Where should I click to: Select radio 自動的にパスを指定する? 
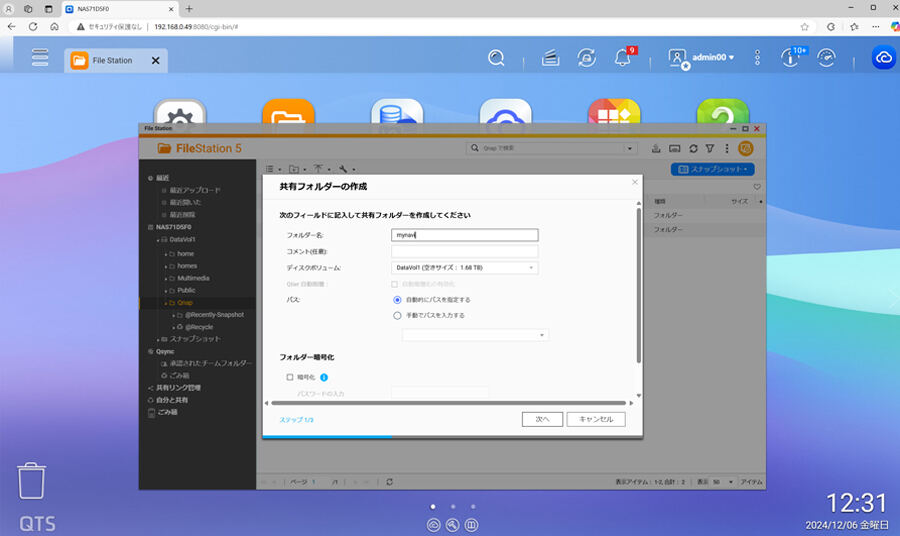pyautogui.click(x=397, y=300)
